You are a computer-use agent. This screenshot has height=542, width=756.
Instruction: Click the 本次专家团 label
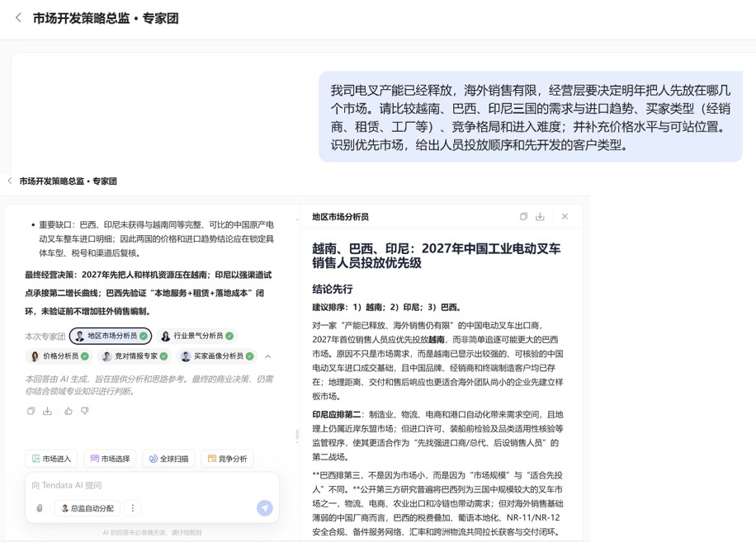(45, 337)
